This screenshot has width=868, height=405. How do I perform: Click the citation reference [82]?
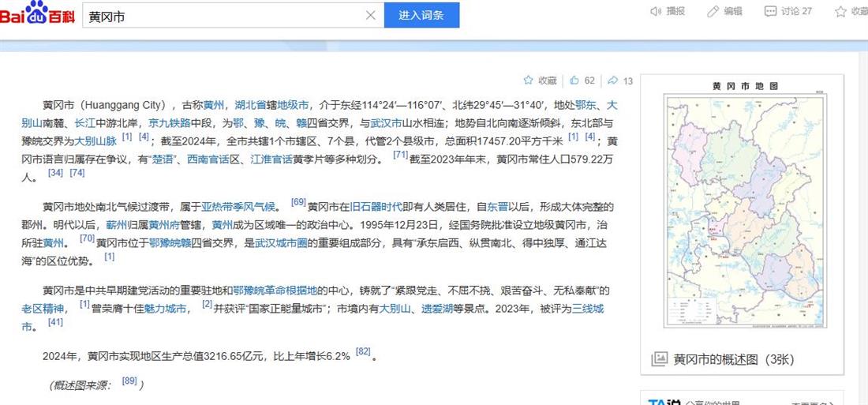[x=363, y=351]
